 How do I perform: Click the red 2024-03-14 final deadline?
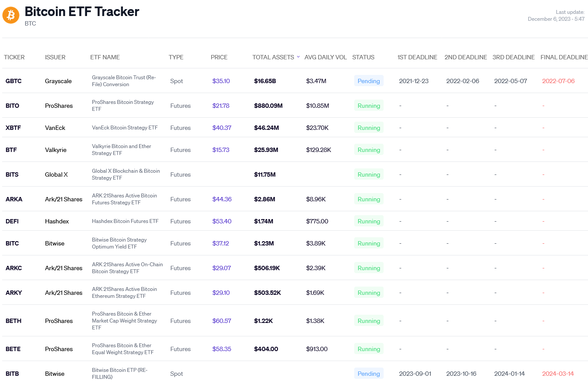point(558,374)
